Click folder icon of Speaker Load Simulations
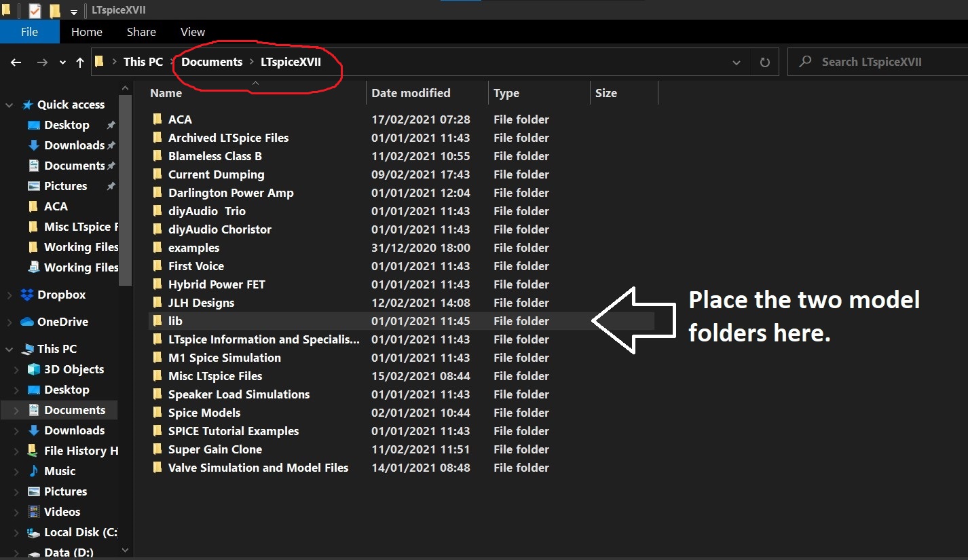This screenshot has height=560, width=968. (x=157, y=394)
